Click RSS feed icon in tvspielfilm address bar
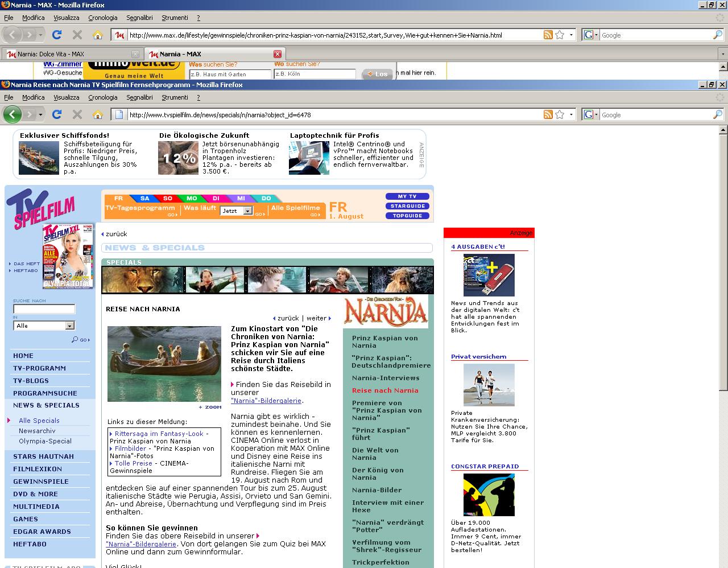The width and height of the screenshot is (728, 568). click(548, 114)
